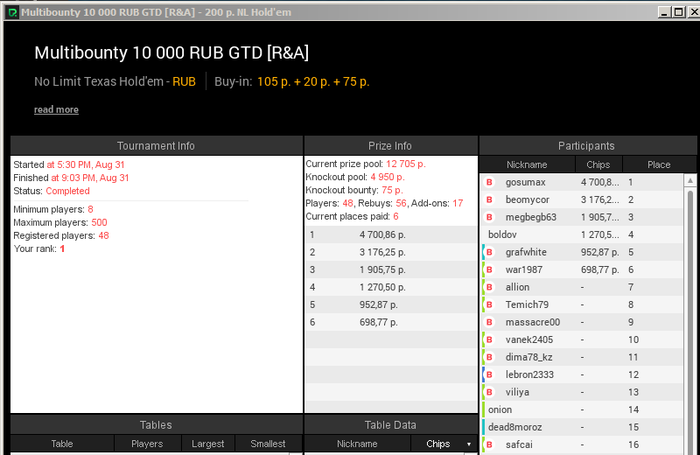Click the Tables panel header
This screenshot has height=455, width=700.
[156, 425]
